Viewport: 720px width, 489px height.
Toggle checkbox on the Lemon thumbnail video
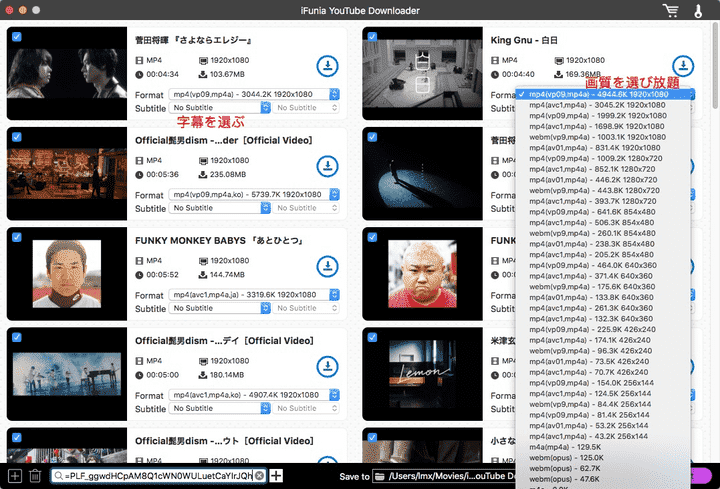coord(372,337)
